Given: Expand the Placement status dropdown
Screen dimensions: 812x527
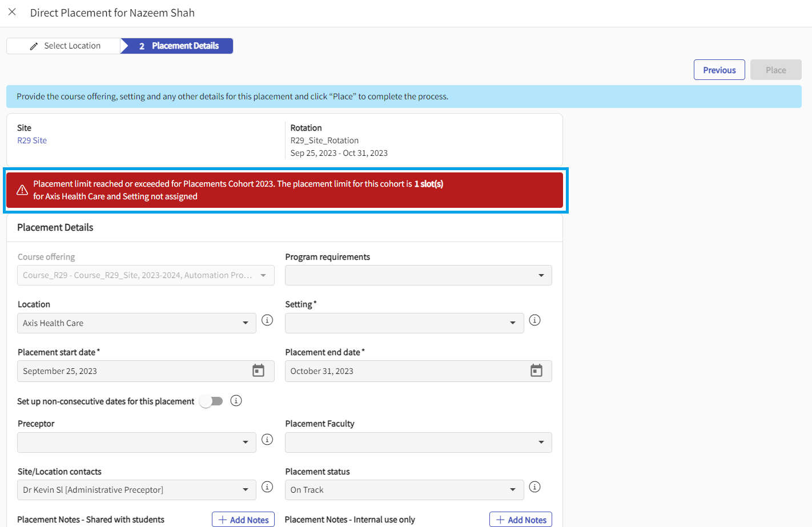Looking at the screenshot, I should pos(404,490).
